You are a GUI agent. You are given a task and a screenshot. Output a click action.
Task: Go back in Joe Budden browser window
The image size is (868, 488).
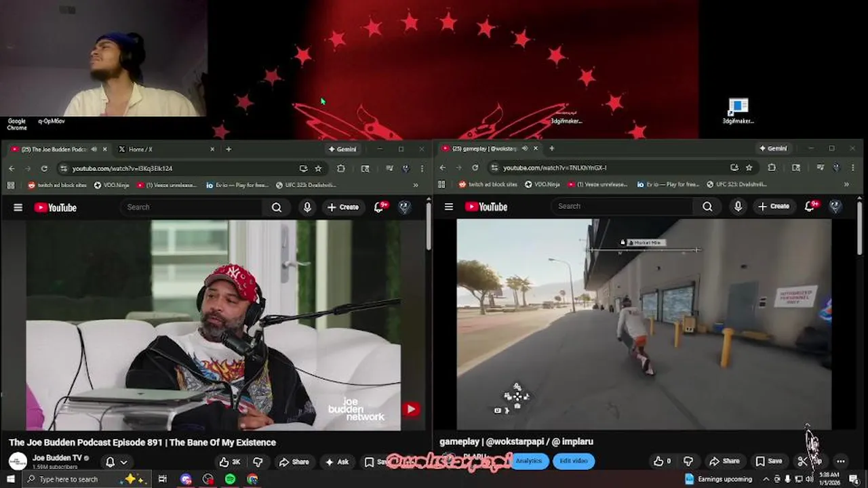click(12, 168)
